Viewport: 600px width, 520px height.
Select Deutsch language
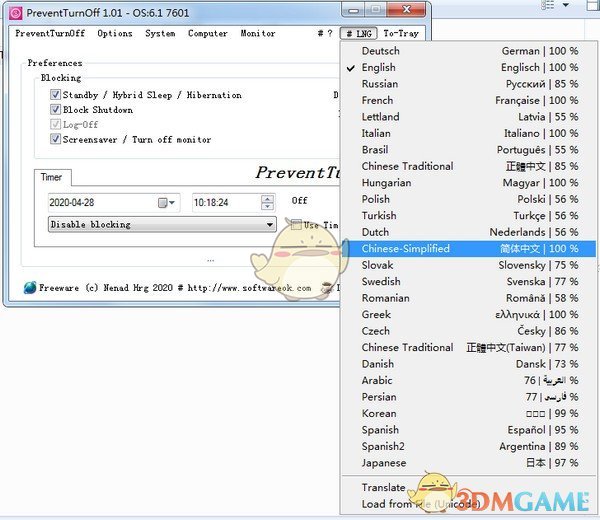468,51
